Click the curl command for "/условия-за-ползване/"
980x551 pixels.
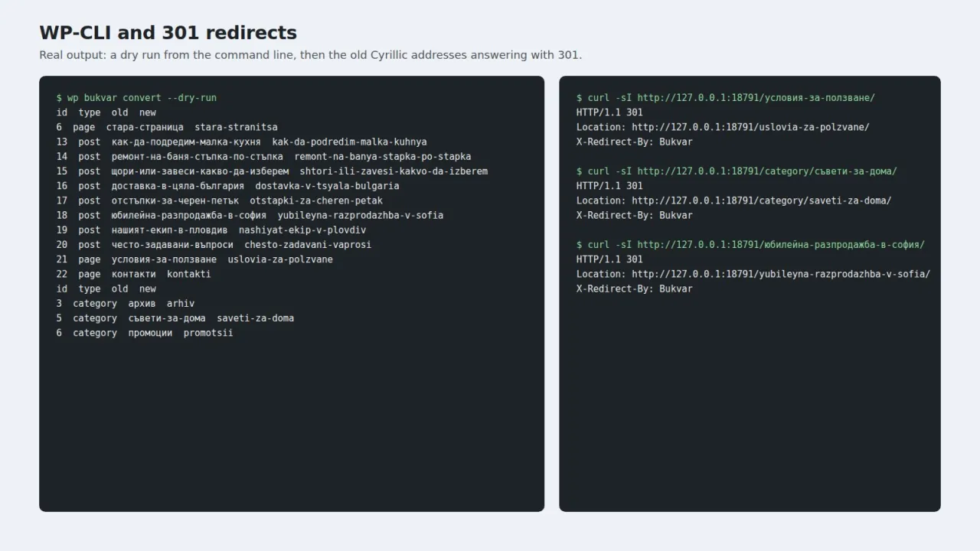pos(726,98)
